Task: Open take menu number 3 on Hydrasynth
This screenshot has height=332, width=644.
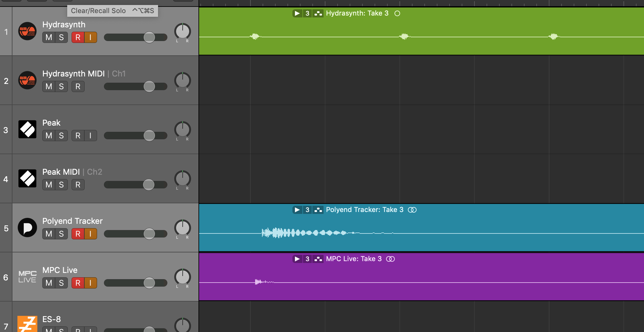Action: coord(307,13)
